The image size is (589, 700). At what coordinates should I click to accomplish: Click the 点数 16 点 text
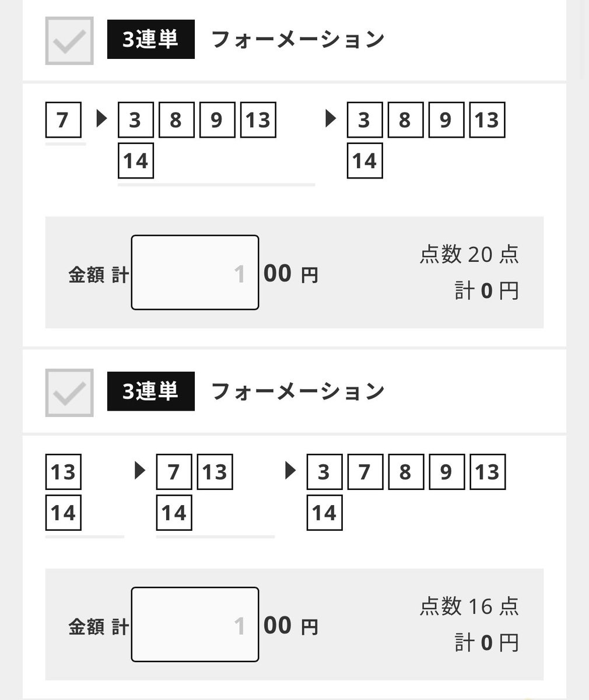(x=469, y=607)
